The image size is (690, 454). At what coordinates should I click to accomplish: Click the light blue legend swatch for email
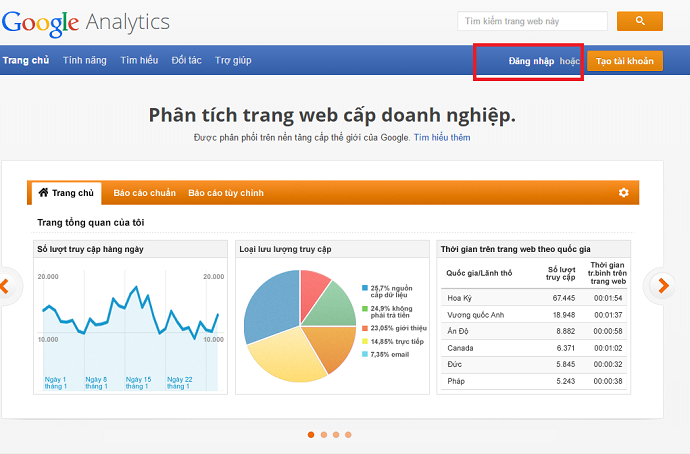pyautogui.click(x=364, y=354)
